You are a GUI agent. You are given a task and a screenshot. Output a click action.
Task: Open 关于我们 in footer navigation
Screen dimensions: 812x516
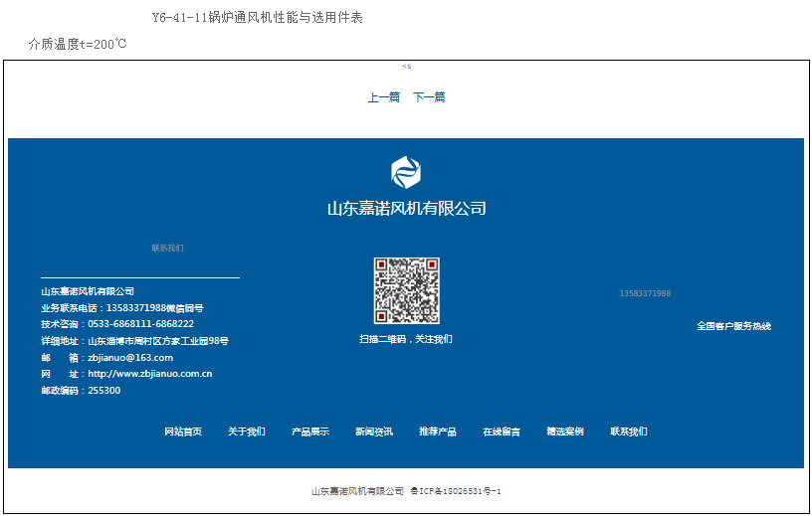[x=247, y=431]
